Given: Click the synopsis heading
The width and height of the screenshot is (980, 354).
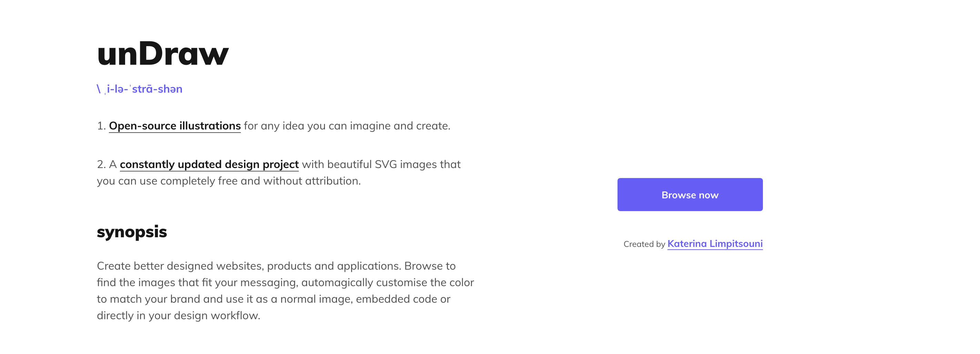Looking at the screenshot, I should point(132,231).
